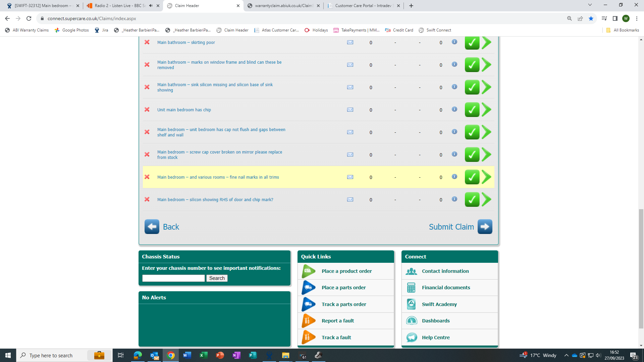Switch to the SWIFT-32312 Main bedroom tab
This screenshot has width=644, height=362.
[42, 6]
